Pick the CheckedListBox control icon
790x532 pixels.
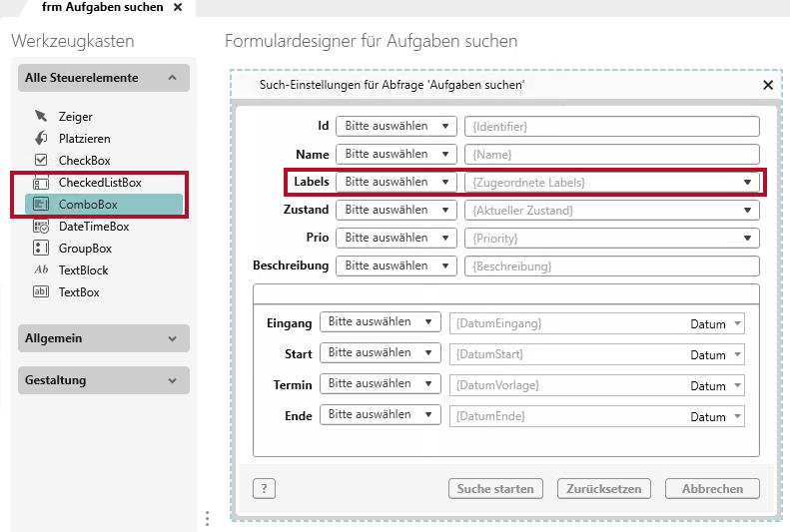[41, 183]
